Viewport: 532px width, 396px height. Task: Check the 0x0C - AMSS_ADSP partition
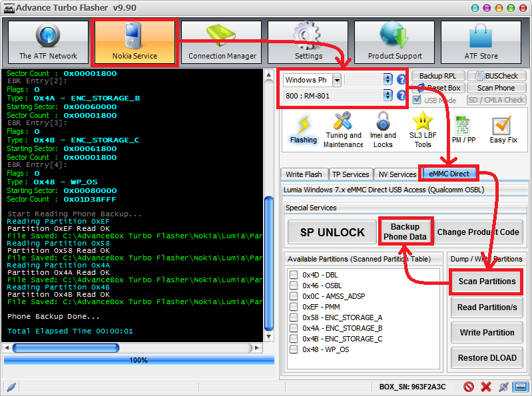tap(294, 296)
